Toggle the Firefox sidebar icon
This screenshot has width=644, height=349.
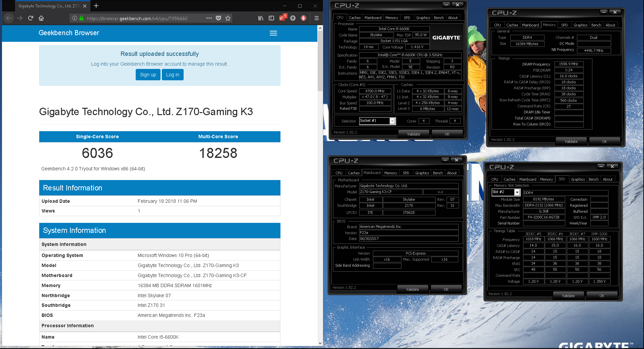pyautogui.click(x=271, y=18)
